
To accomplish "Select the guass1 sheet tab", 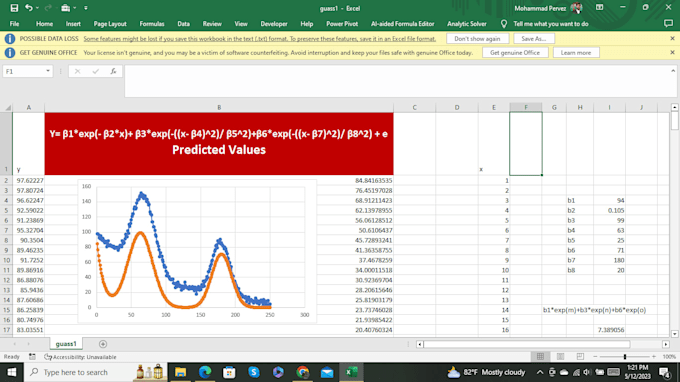I will pyautogui.click(x=66, y=344).
